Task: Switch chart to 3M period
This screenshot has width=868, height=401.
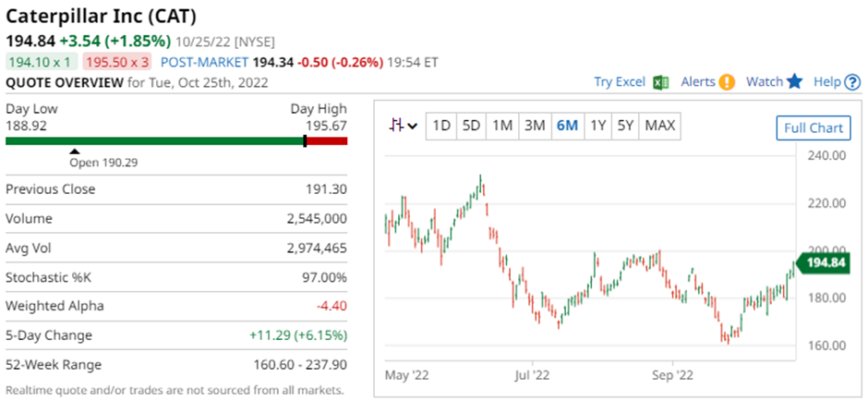Action: 535,126
